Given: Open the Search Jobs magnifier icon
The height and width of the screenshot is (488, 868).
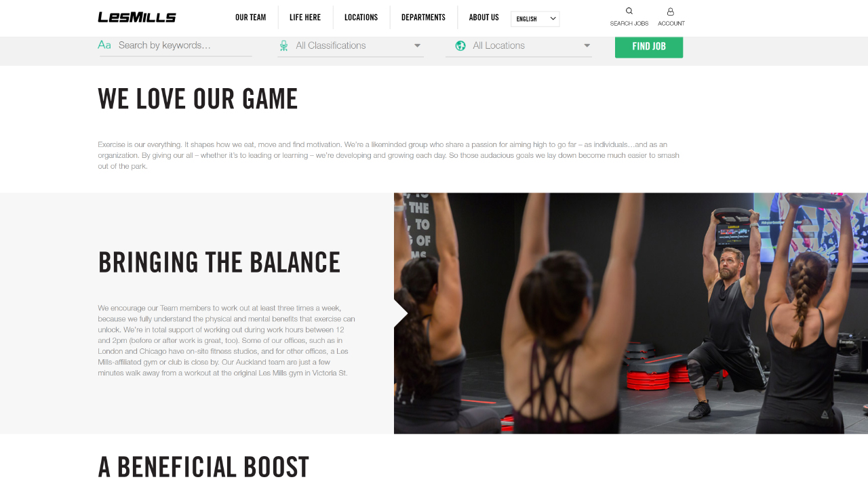Looking at the screenshot, I should tap(629, 11).
